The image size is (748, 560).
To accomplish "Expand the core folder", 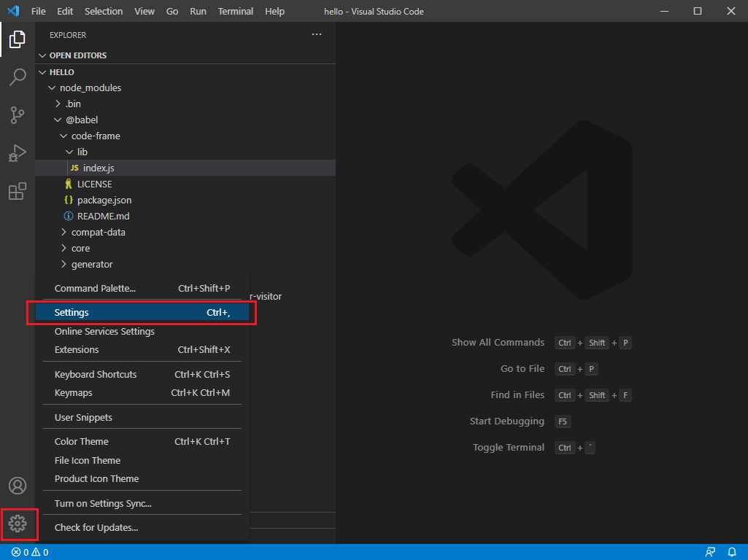I will coord(63,249).
